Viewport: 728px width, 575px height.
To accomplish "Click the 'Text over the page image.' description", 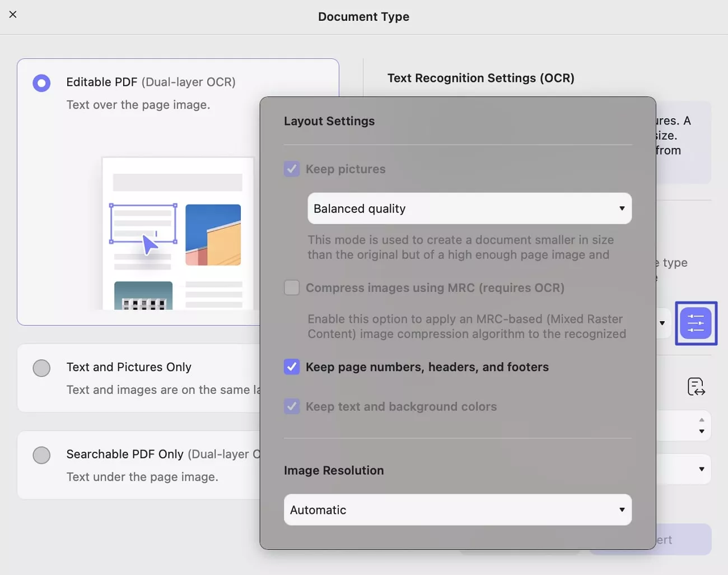I will coord(138,105).
